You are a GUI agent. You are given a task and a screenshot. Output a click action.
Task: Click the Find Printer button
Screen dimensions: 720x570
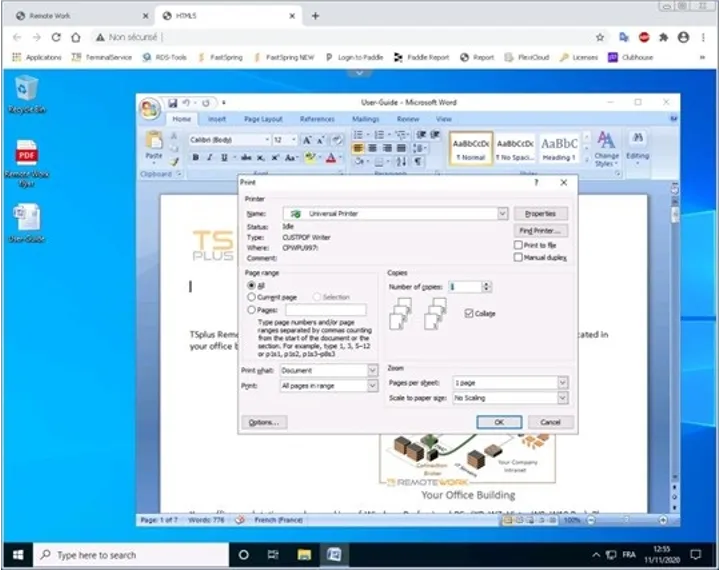pyautogui.click(x=540, y=230)
